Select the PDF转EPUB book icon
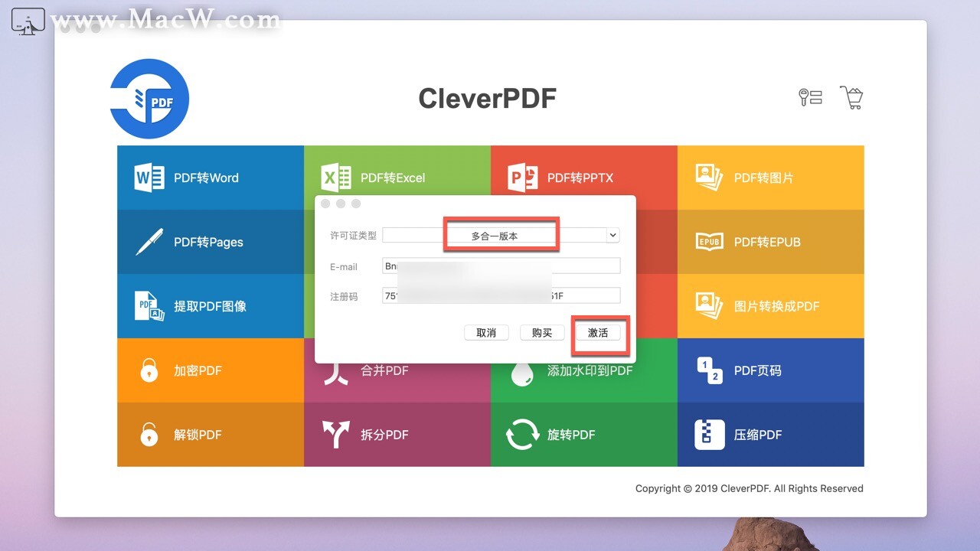The width and height of the screenshot is (980, 551). click(709, 242)
